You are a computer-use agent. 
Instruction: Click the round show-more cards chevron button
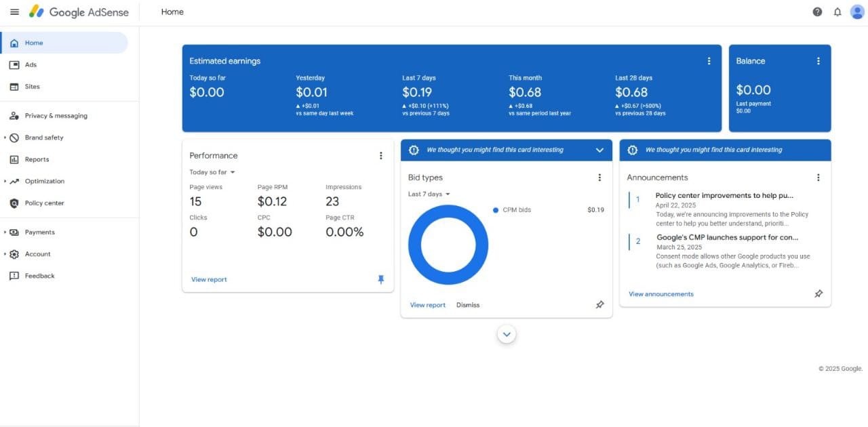[507, 334]
